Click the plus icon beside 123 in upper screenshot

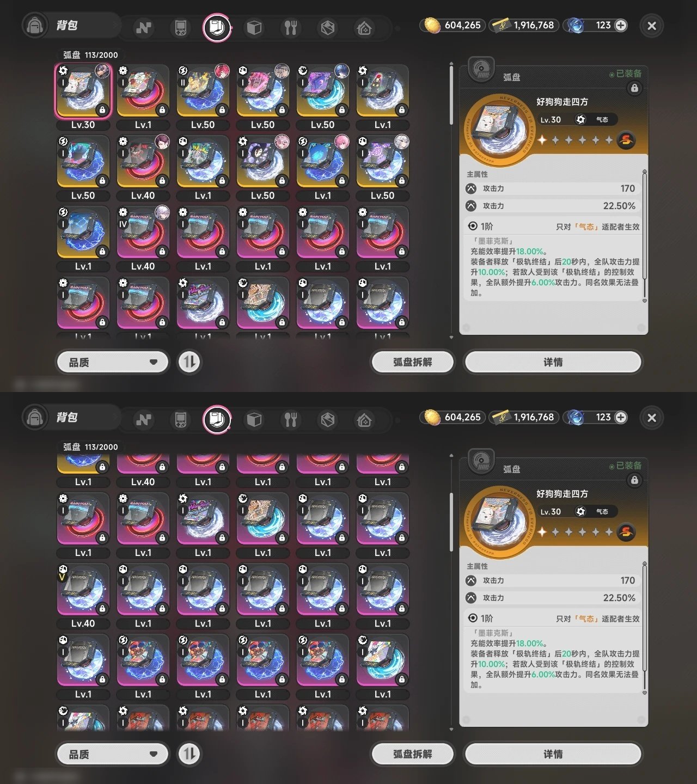[621, 25]
